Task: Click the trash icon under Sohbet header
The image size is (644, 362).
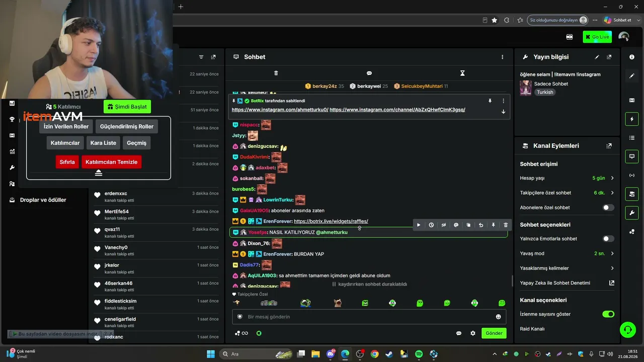Action: tap(276, 73)
